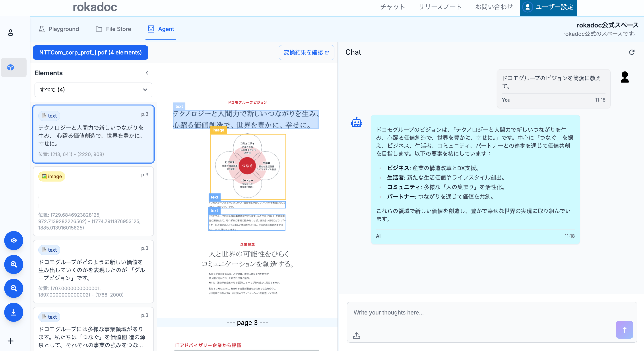Click the AI robot avatar icon
This screenshot has width=644, height=351.
coord(357,122)
